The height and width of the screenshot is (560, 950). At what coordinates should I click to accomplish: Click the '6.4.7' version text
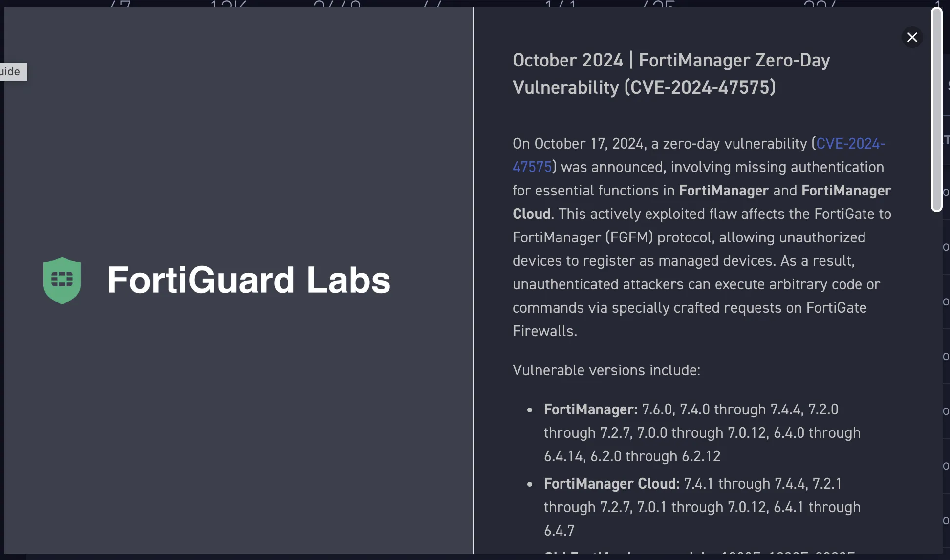click(x=559, y=531)
